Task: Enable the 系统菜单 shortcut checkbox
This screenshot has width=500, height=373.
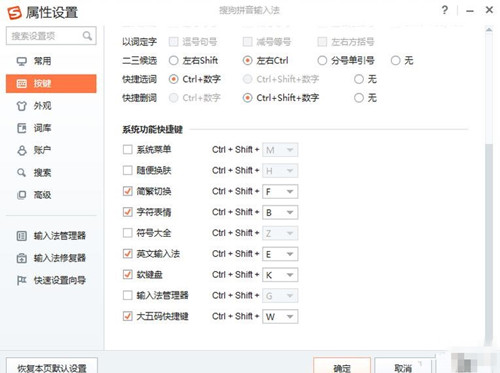Action: [x=128, y=150]
